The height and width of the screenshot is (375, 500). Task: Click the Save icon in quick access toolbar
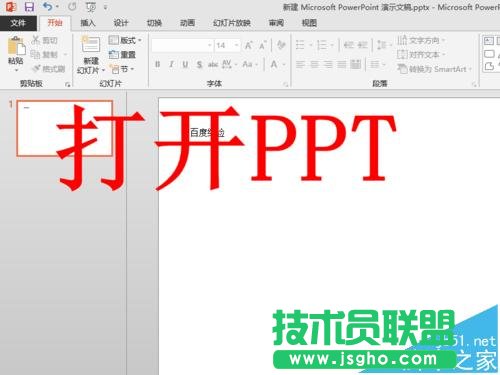pos(29,7)
